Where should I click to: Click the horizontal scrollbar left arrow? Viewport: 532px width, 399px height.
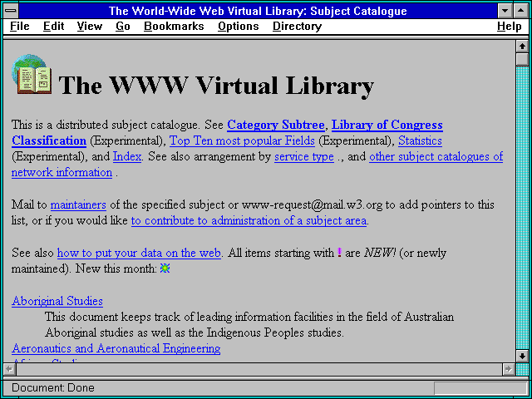[x=9, y=369]
